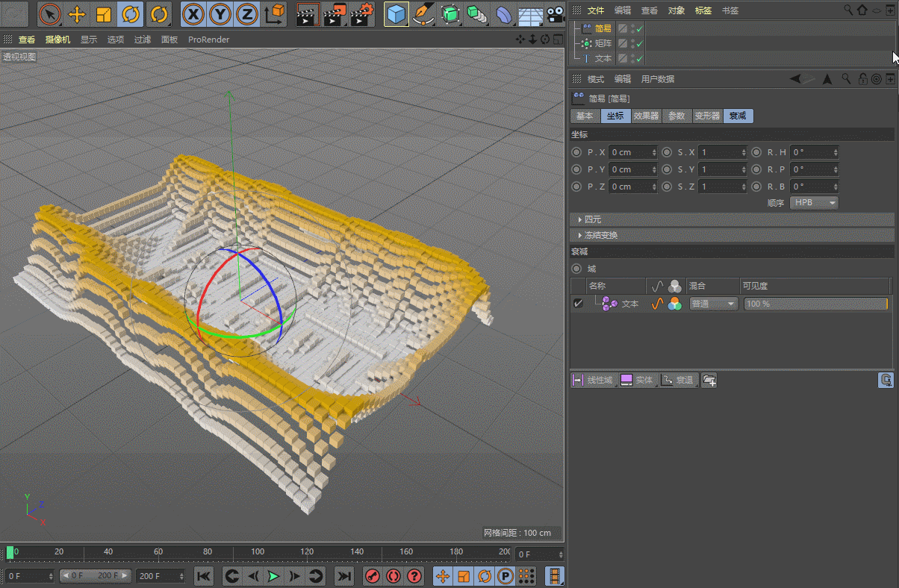The width and height of the screenshot is (899, 588).
Task: Toggle autokeying red circular button
Action: click(x=393, y=576)
